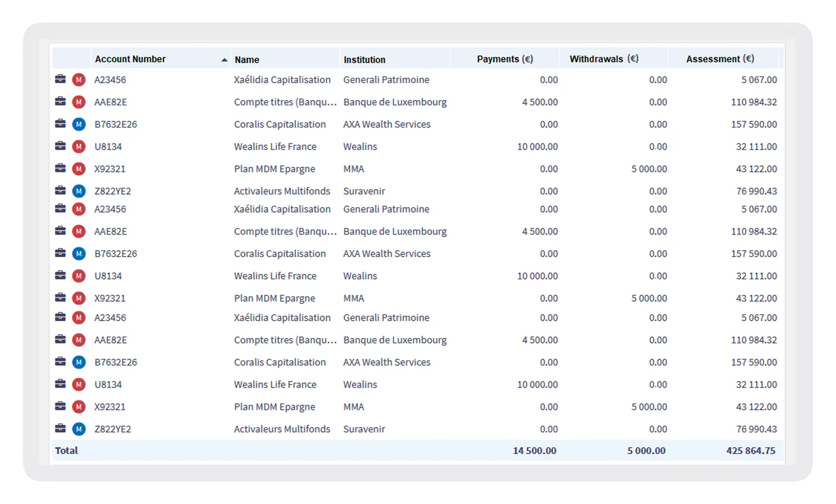Select the blue M badge on the lower Z822YE2 row
836x504 pixels.
click(79, 429)
